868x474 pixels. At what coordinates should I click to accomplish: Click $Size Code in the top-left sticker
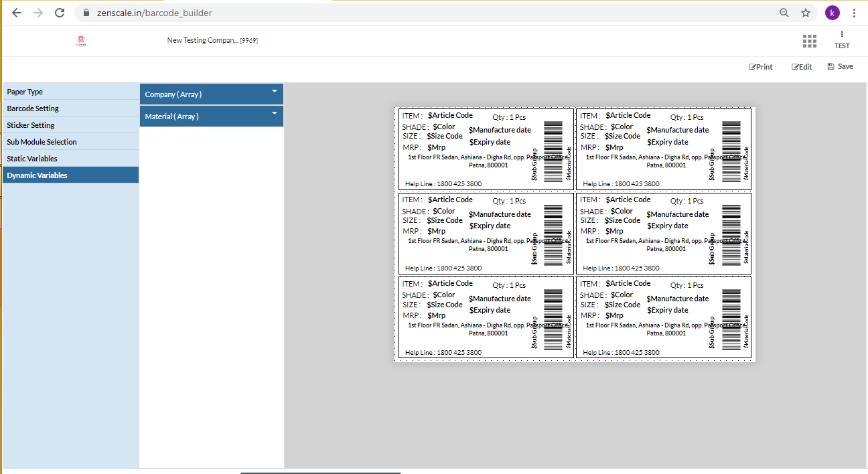tap(445, 136)
